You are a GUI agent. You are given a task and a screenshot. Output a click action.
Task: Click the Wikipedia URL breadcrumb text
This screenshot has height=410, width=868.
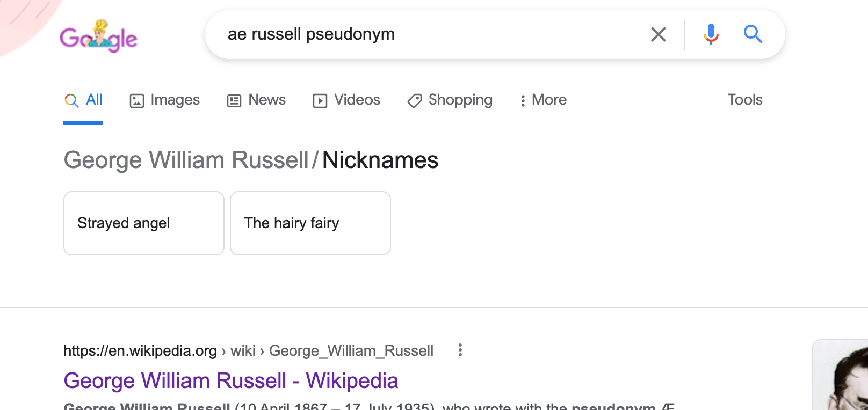(x=248, y=350)
